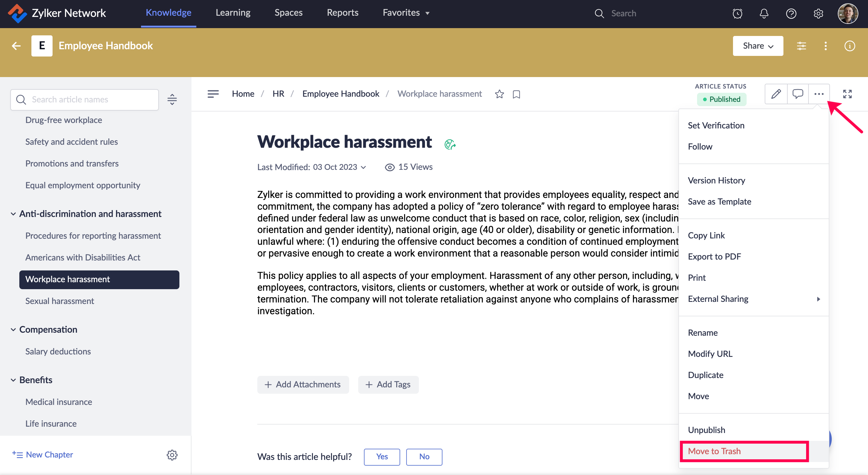Image resolution: width=868 pixels, height=475 pixels.
Task: Click the recent activity clock icon
Action: [x=737, y=14]
